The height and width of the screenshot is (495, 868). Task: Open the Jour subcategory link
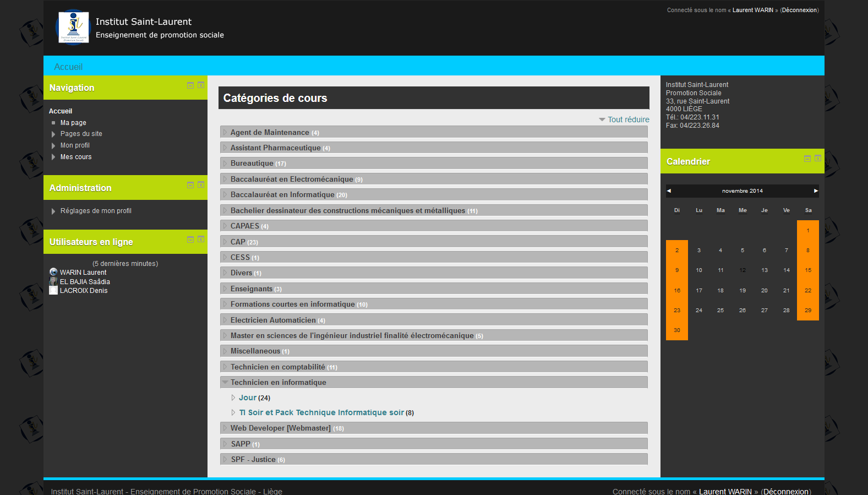tap(248, 398)
